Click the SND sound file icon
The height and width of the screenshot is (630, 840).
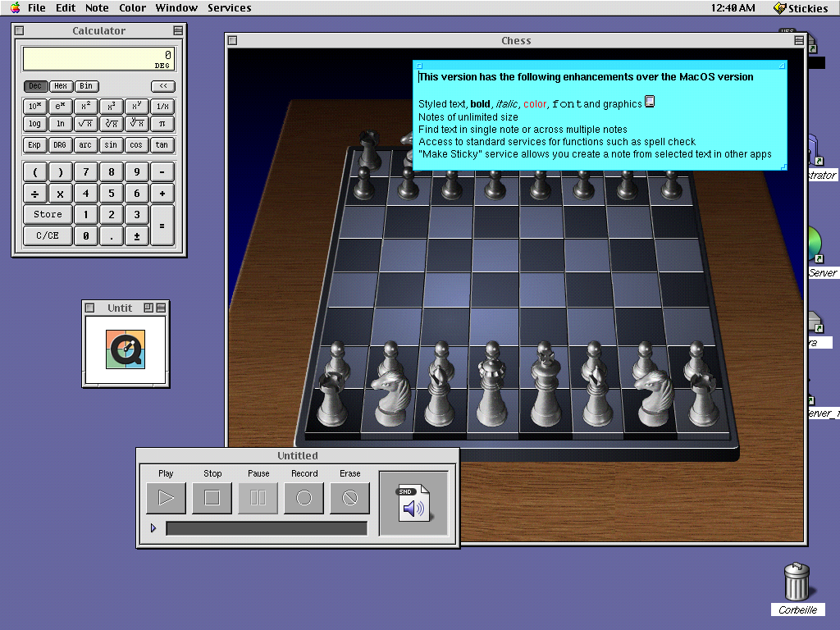click(413, 503)
